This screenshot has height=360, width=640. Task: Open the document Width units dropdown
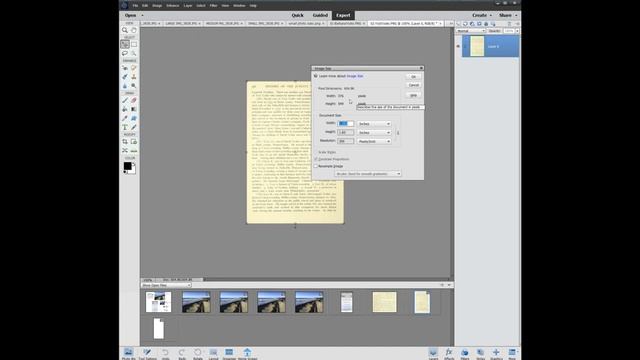[x=374, y=124]
